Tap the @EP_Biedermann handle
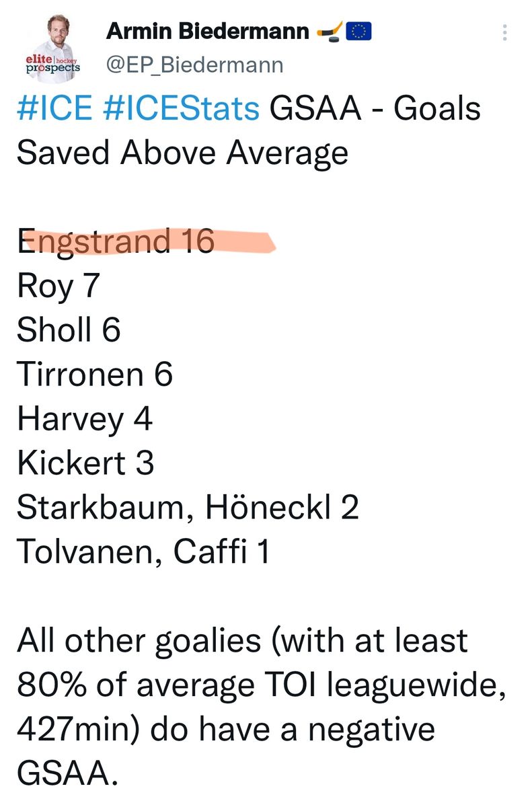Viewport: 532px width, 807px height. [195, 65]
